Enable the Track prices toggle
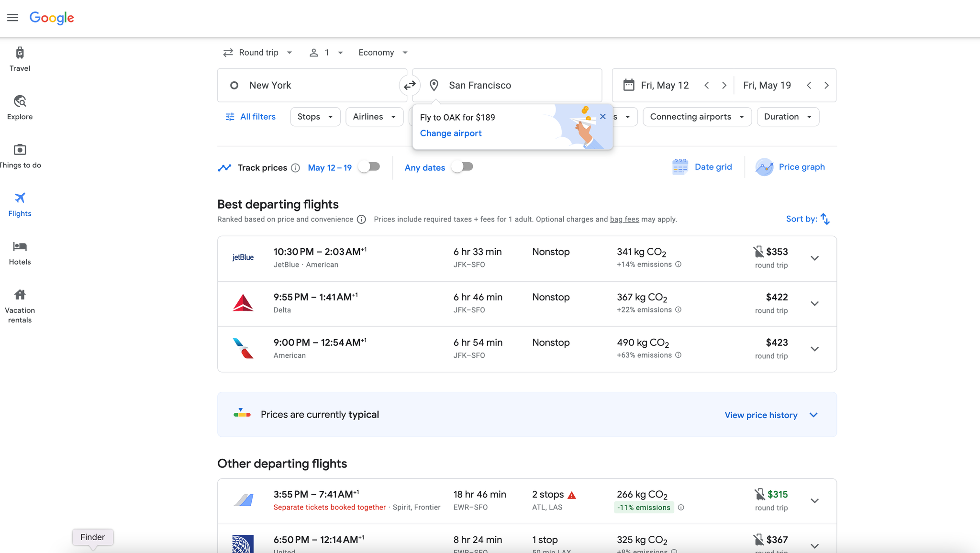The image size is (980, 553). (368, 166)
